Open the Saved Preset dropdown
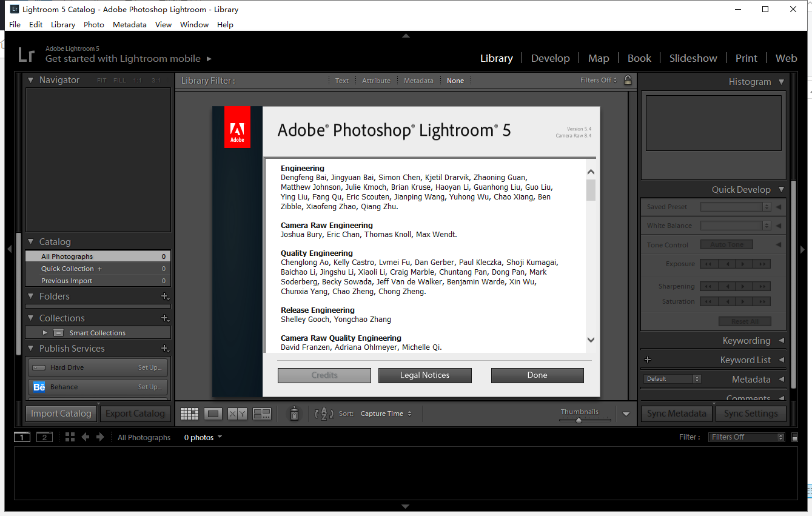The height and width of the screenshot is (516, 812). click(736, 207)
